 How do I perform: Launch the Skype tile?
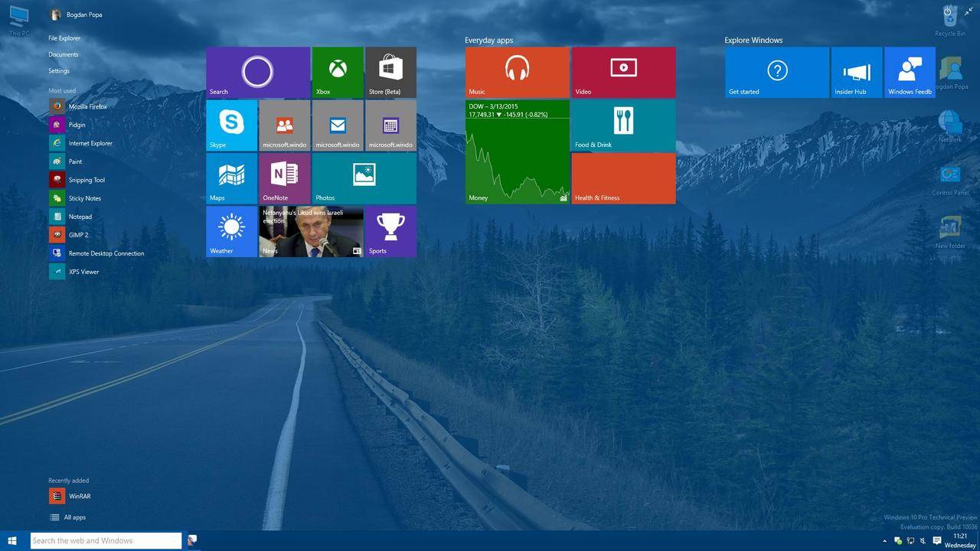point(231,125)
